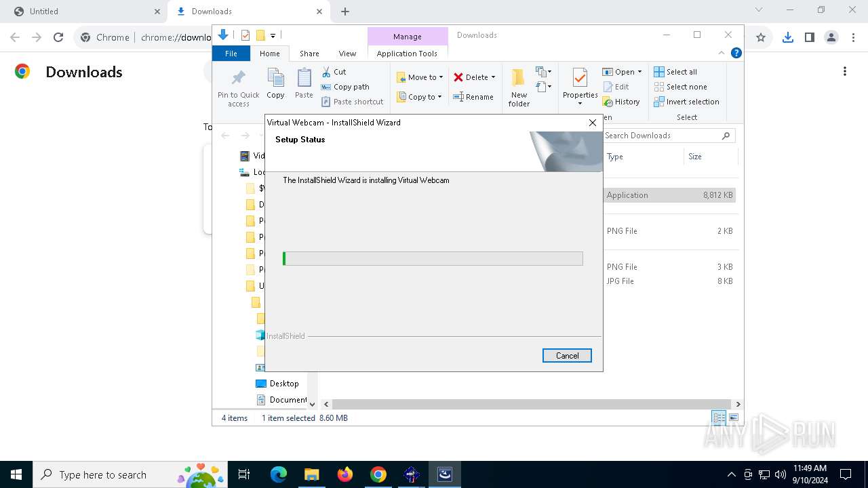Viewport: 868px width, 488px height.
Task: Create a New folder from ribbon
Action: (x=519, y=87)
